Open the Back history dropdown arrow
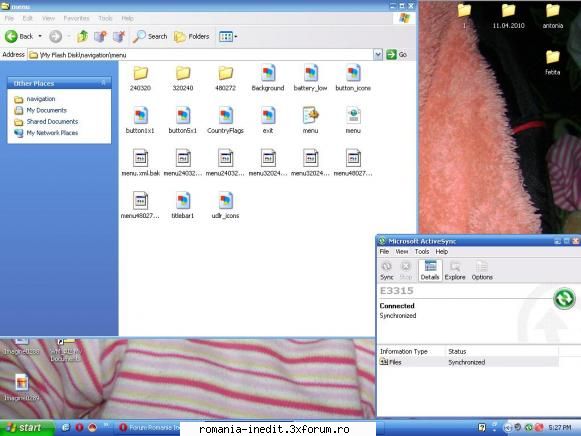Image resolution: width=581 pixels, height=436 pixels. 40,36
